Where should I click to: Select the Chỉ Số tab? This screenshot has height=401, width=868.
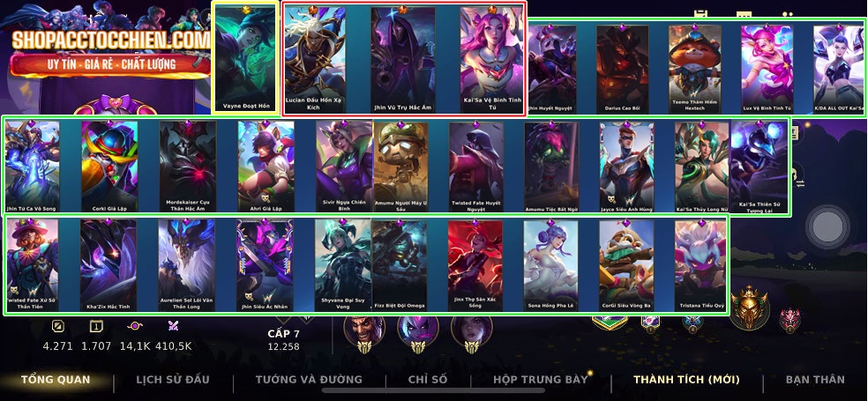428,380
